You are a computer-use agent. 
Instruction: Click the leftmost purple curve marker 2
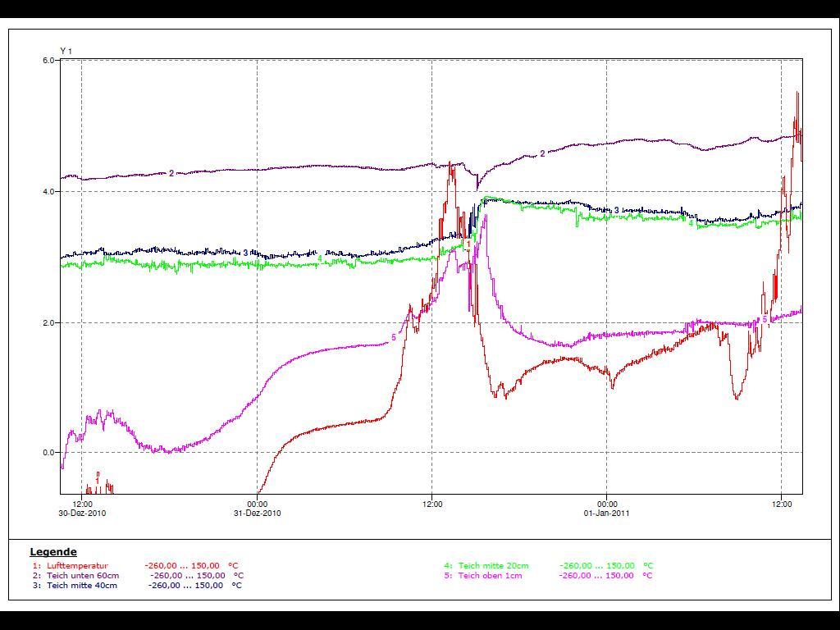coord(171,173)
